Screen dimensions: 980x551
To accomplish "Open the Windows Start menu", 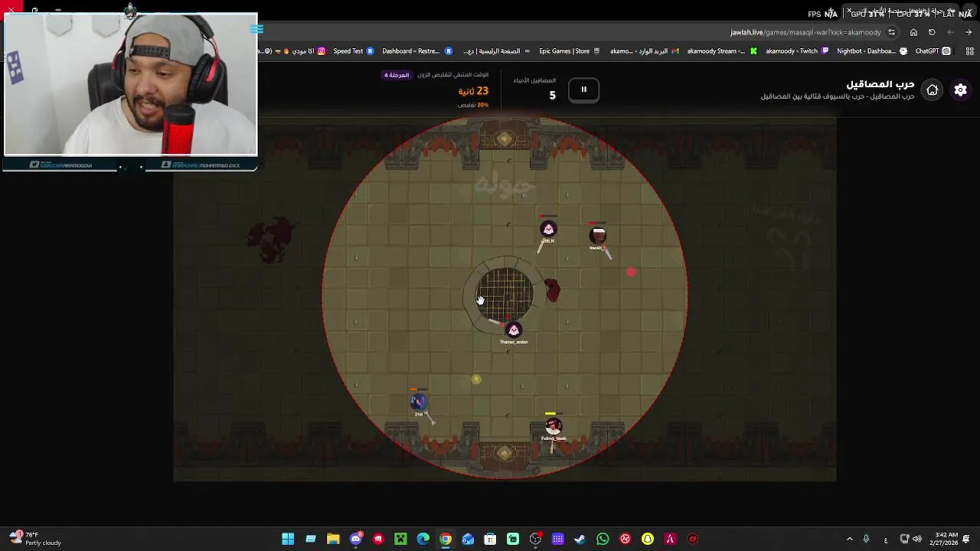I will [288, 539].
